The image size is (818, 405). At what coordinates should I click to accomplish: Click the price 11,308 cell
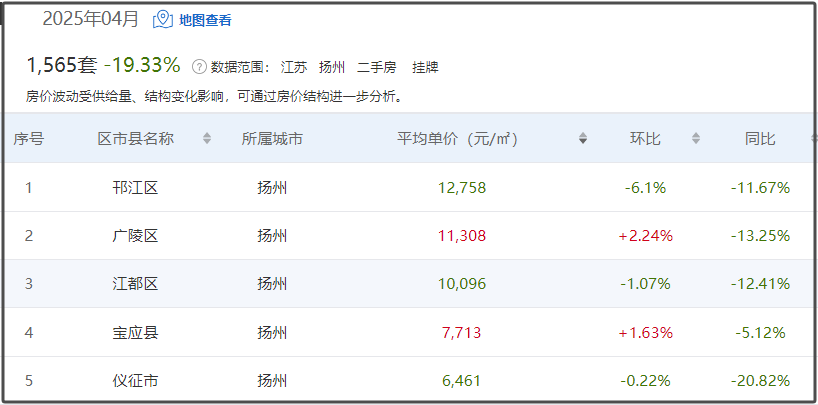click(462, 236)
